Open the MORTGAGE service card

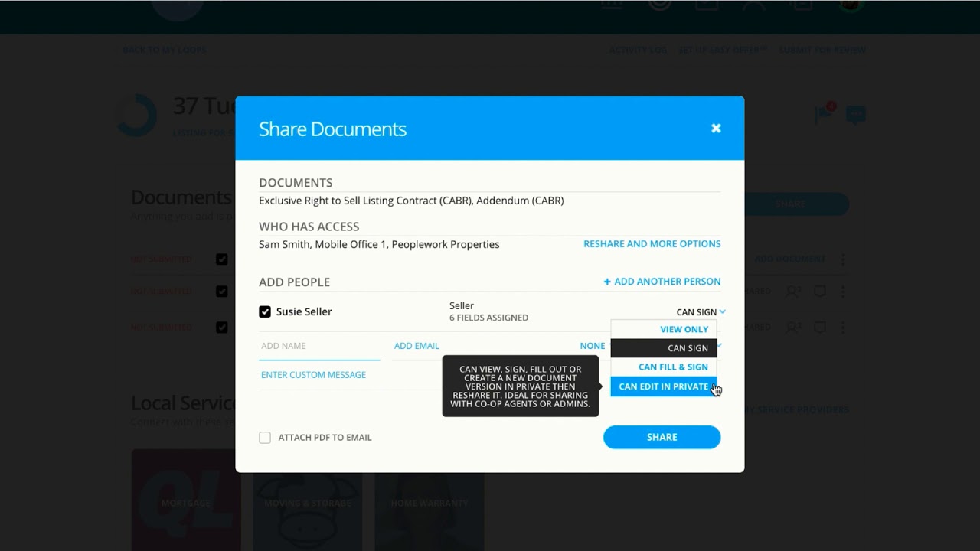(186, 500)
